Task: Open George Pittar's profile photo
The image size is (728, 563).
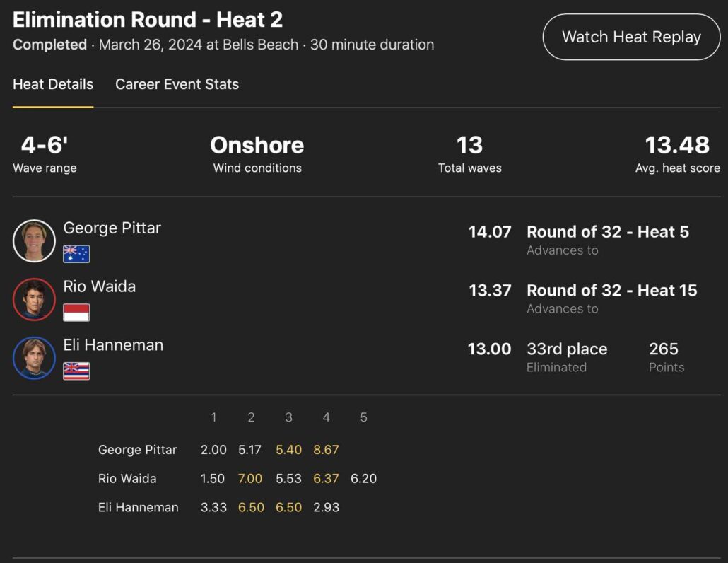Action: tap(34, 241)
